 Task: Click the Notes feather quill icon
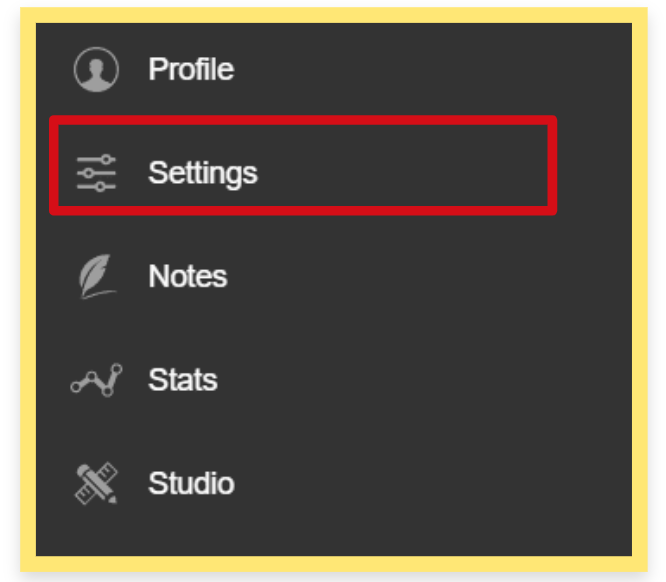pos(97,277)
